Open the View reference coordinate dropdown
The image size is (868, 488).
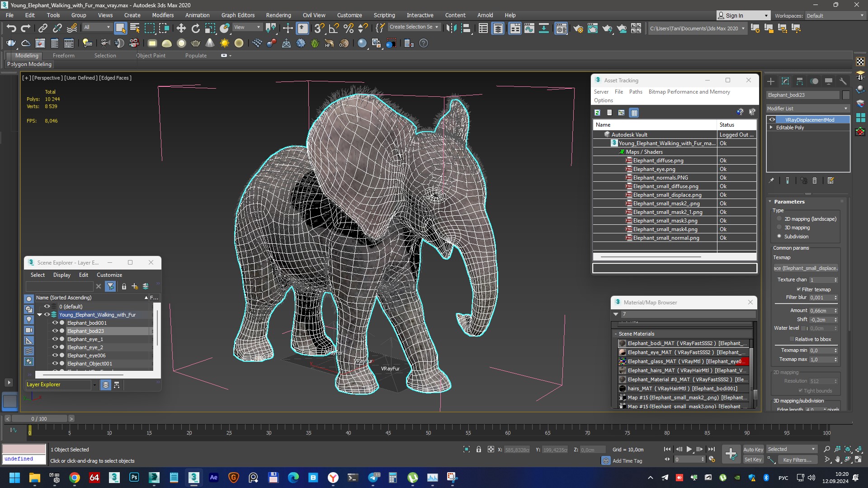pyautogui.click(x=247, y=27)
